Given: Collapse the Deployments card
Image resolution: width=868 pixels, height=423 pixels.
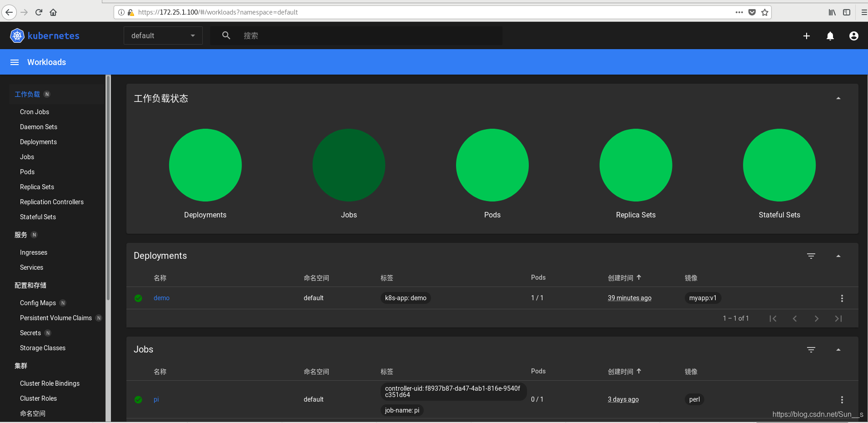Looking at the screenshot, I should click(838, 256).
